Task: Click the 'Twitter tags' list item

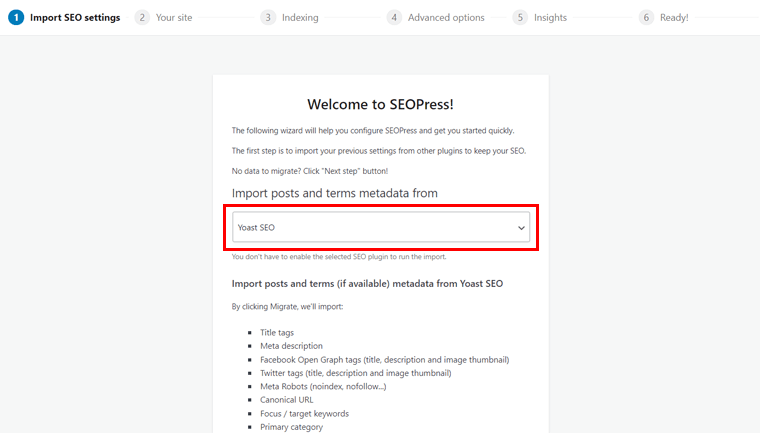Action: (356, 373)
